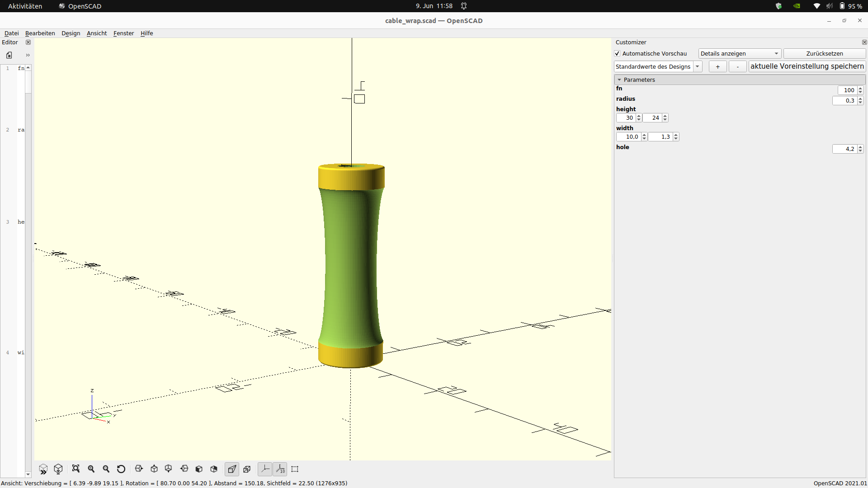The image size is (868, 488).
Task: Switch to top view using the cube icon
Action: (x=154, y=469)
